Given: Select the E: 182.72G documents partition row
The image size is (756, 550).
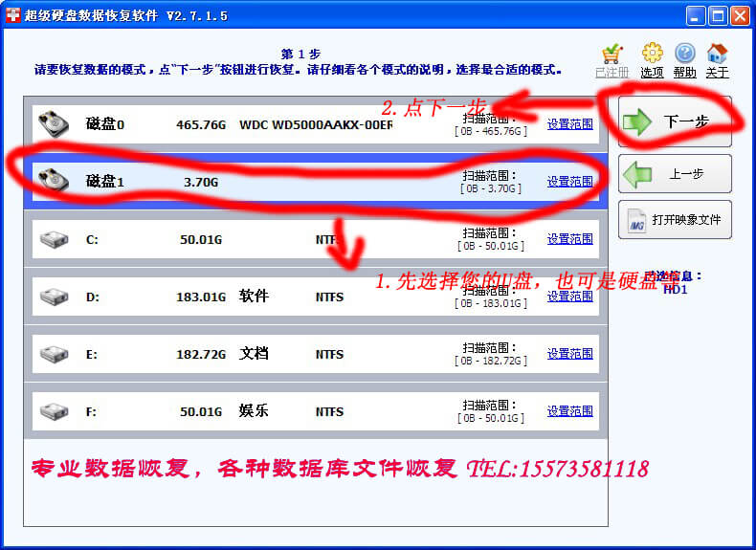Looking at the screenshot, I should (287, 354).
